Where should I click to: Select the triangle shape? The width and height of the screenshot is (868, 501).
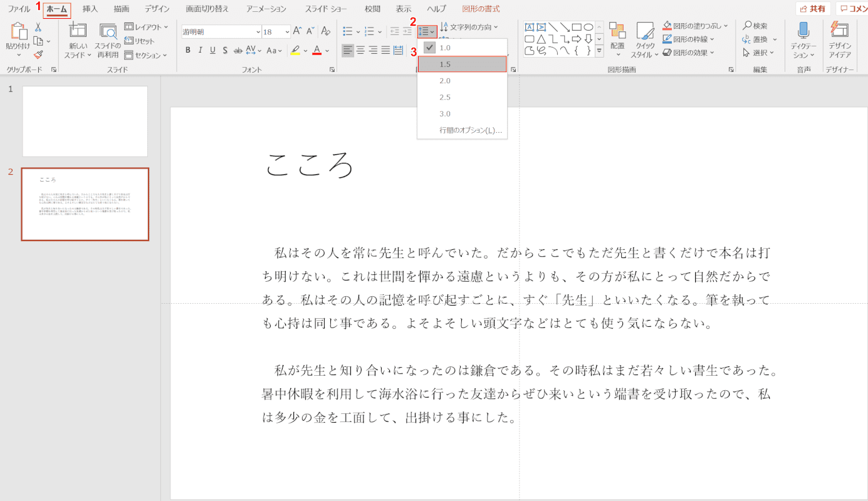click(541, 39)
